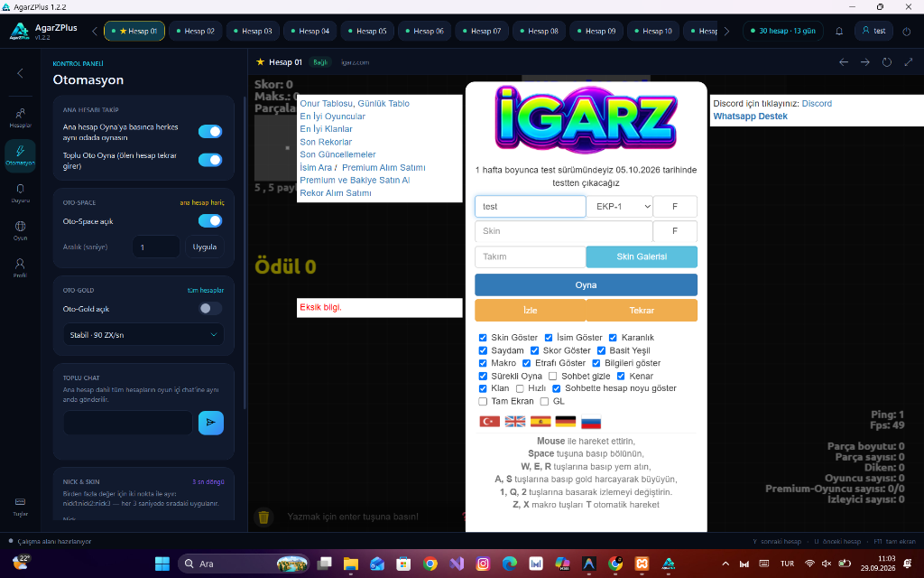Click the trash icon near chat input
This screenshot has height=578, width=924.
click(263, 517)
